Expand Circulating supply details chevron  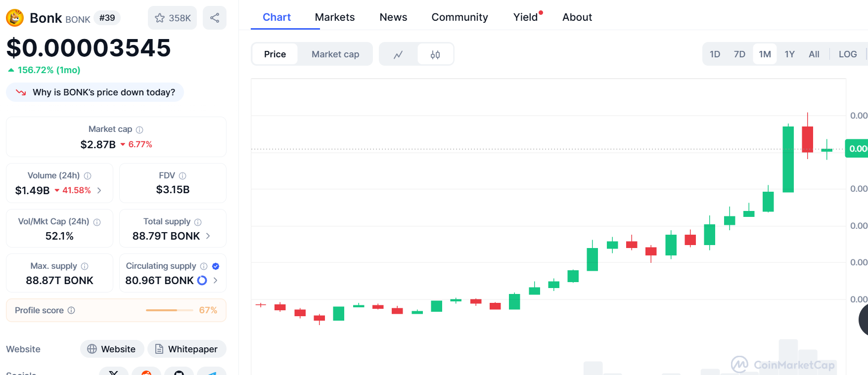215,281
